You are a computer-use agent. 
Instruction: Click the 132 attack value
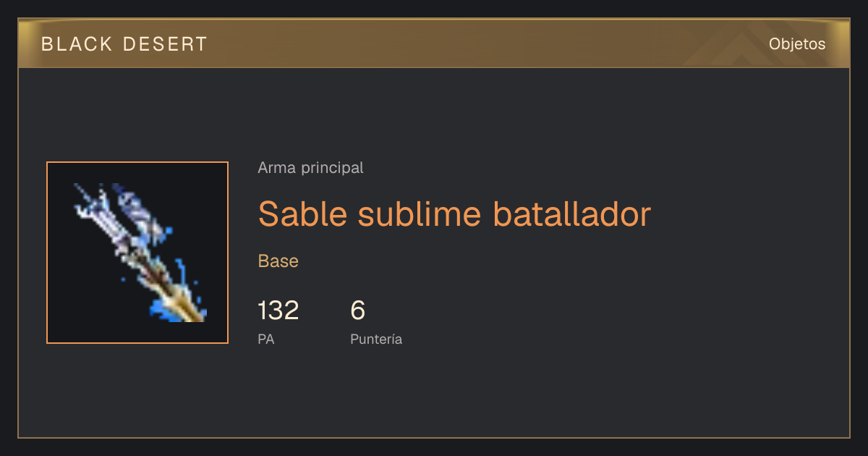point(278,311)
